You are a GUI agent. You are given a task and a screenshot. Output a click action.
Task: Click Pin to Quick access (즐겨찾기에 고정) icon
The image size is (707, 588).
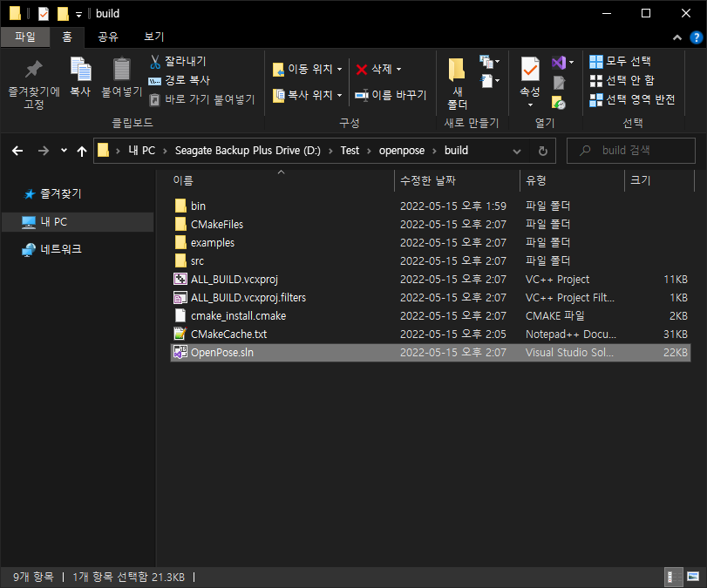pos(33,69)
